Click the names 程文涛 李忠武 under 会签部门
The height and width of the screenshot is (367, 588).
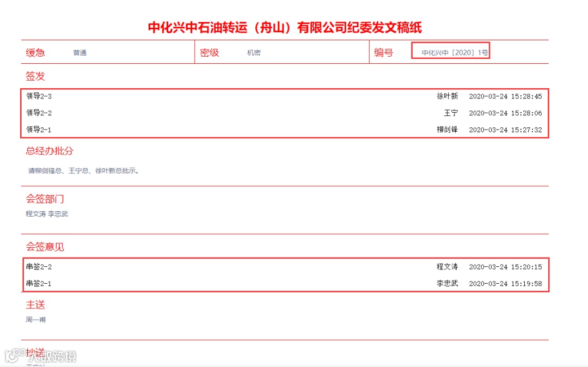[47, 214]
